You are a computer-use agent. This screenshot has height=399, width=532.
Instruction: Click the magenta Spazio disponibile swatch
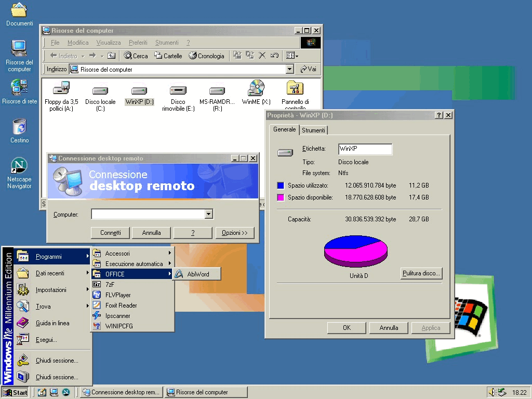click(x=281, y=197)
